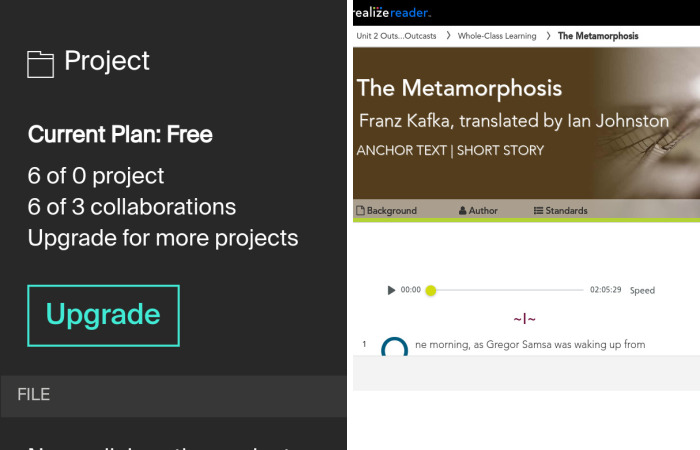Click the Background document icon
This screenshot has height=450, width=700.
[361, 211]
